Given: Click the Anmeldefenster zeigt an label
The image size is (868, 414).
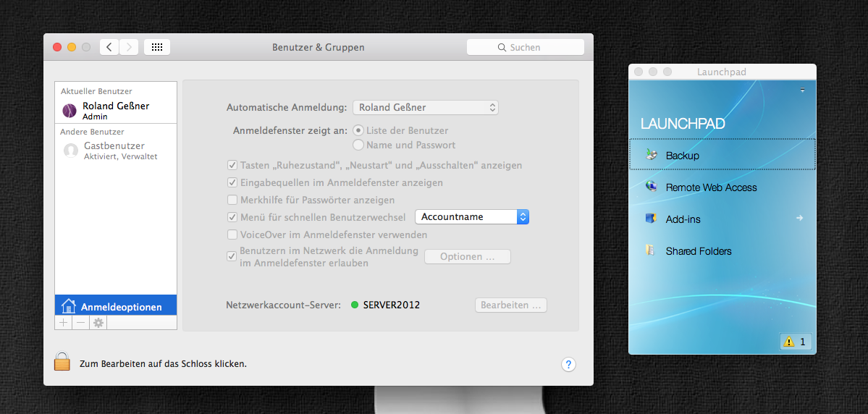Looking at the screenshot, I should pyautogui.click(x=290, y=130).
